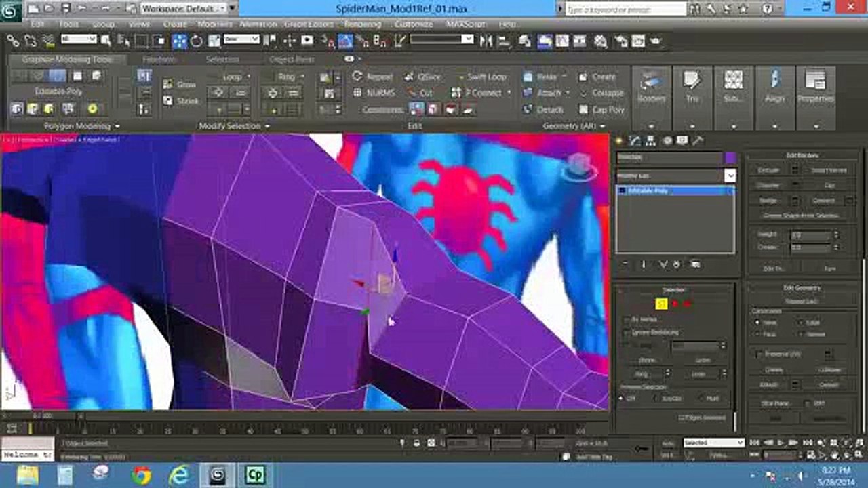Click the Configure Modifier Sets icon
This screenshot has width=868, height=488.
tap(694, 264)
